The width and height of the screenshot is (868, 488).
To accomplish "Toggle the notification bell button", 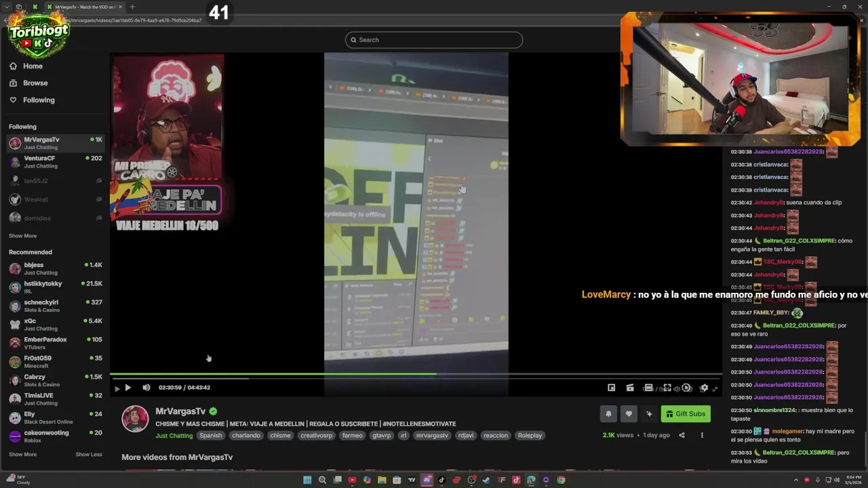I will point(608,414).
